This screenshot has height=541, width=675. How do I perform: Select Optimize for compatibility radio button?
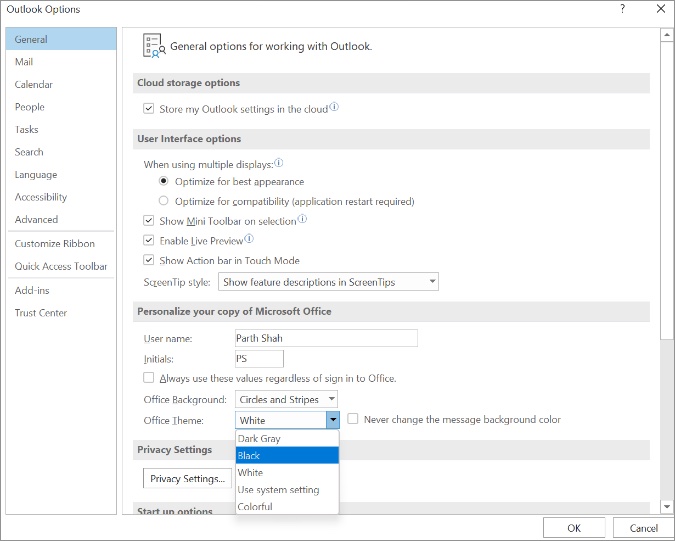coord(164,201)
